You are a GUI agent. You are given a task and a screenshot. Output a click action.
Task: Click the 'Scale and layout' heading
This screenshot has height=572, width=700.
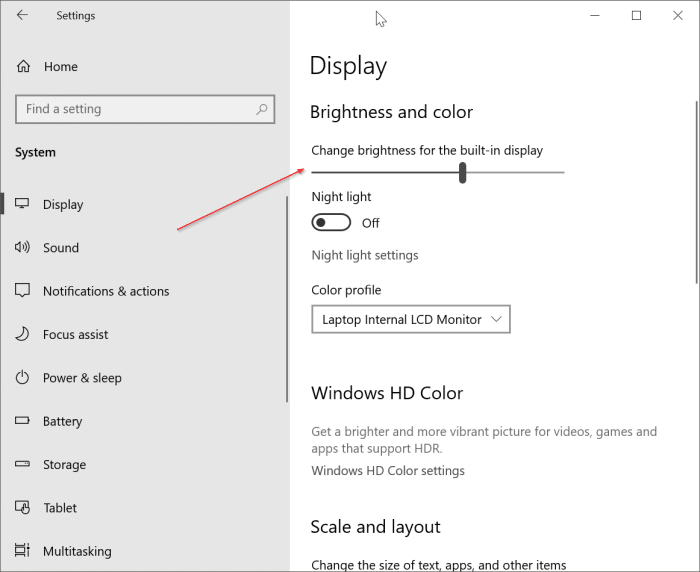(x=375, y=527)
